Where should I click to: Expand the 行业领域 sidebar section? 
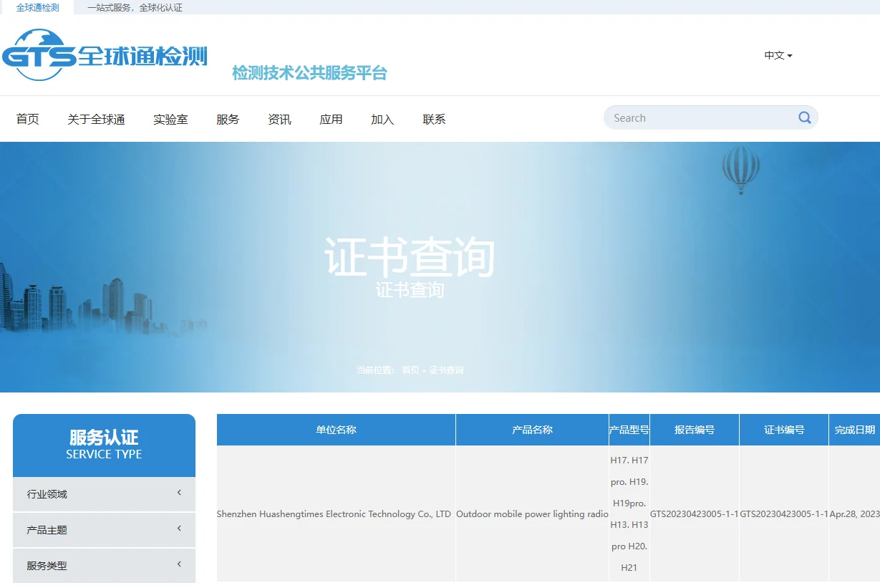tap(104, 494)
